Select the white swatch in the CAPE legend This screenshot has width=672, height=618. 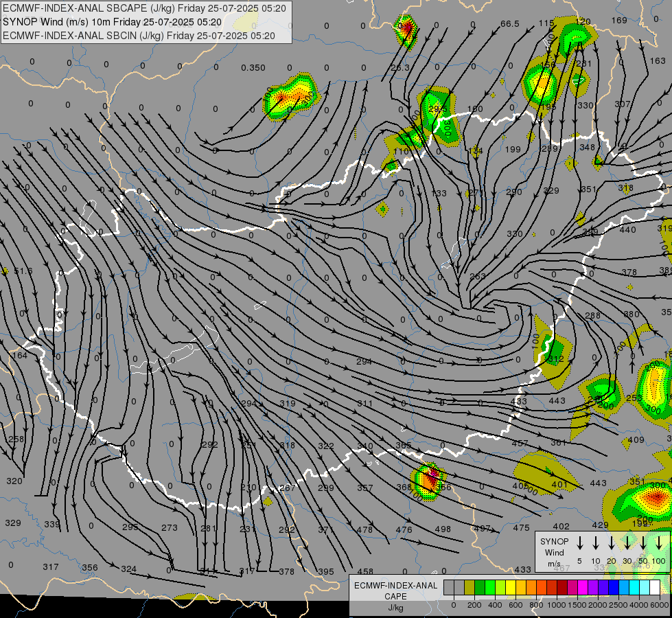click(654, 588)
